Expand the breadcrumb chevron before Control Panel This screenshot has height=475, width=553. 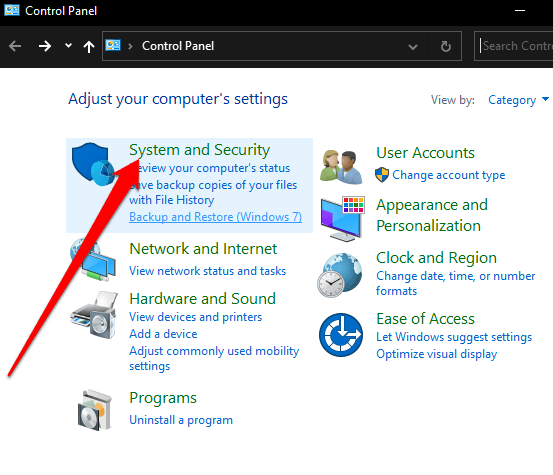point(130,46)
